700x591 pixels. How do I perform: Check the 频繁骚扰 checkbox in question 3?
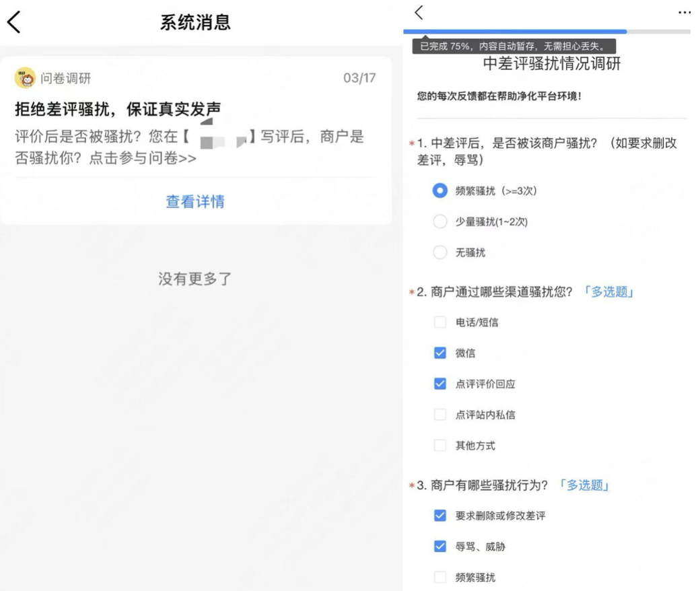pyautogui.click(x=440, y=577)
